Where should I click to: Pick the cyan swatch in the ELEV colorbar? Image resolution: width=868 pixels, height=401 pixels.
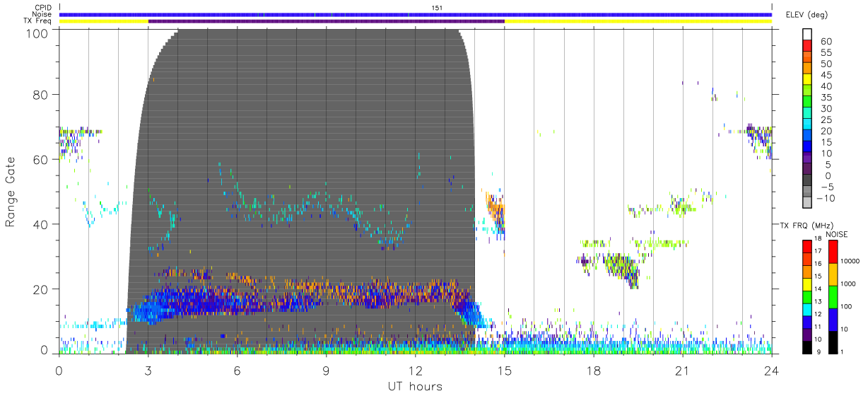pyautogui.click(x=807, y=125)
